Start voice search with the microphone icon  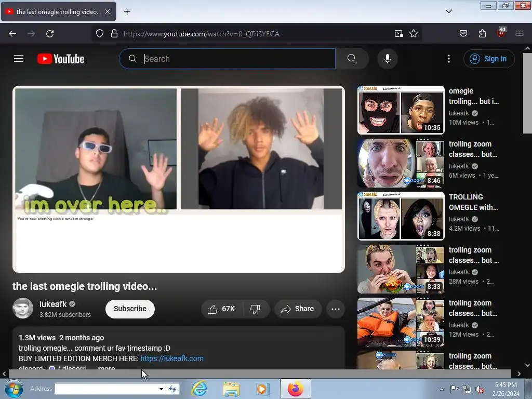388,59
